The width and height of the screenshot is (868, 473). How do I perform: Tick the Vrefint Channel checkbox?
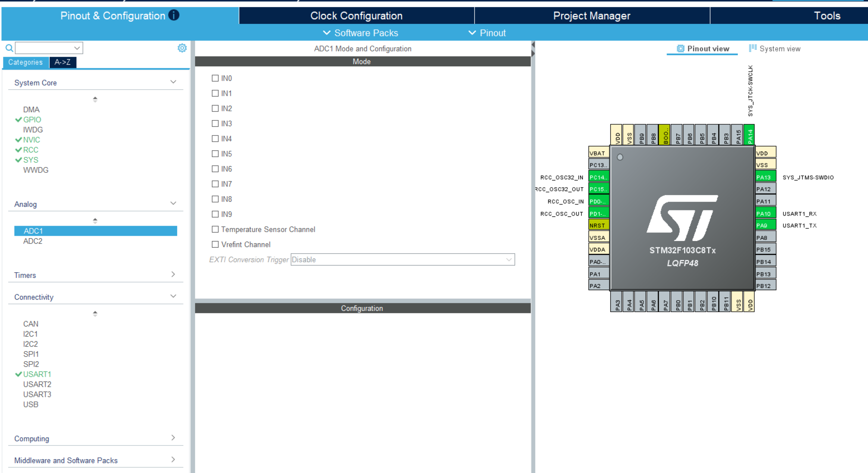coord(215,245)
